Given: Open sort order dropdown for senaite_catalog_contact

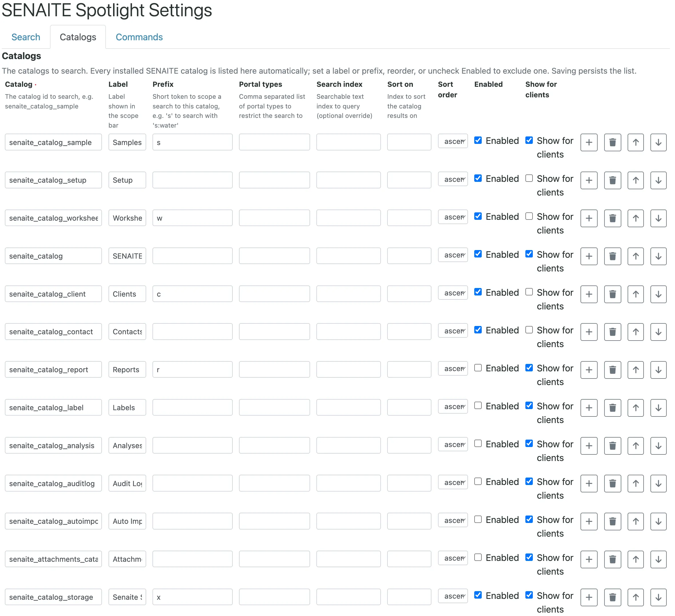Looking at the screenshot, I should click(453, 331).
